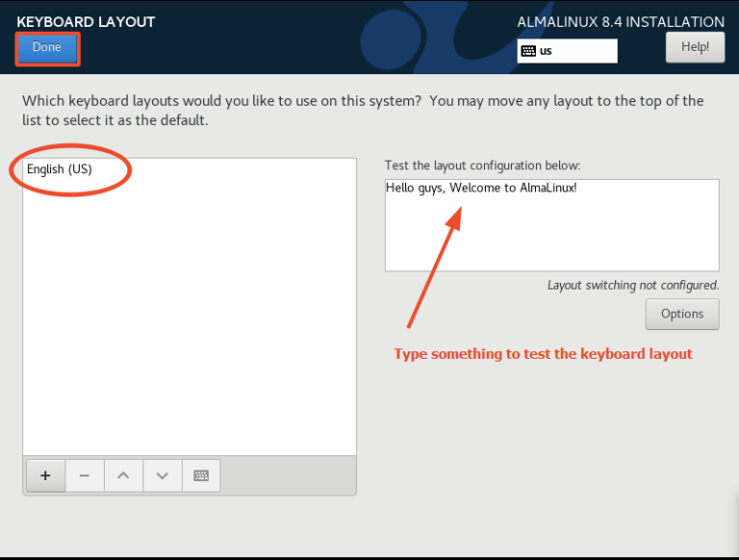Click the blue Done button
This screenshot has height=560, width=739.
pyautogui.click(x=47, y=48)
